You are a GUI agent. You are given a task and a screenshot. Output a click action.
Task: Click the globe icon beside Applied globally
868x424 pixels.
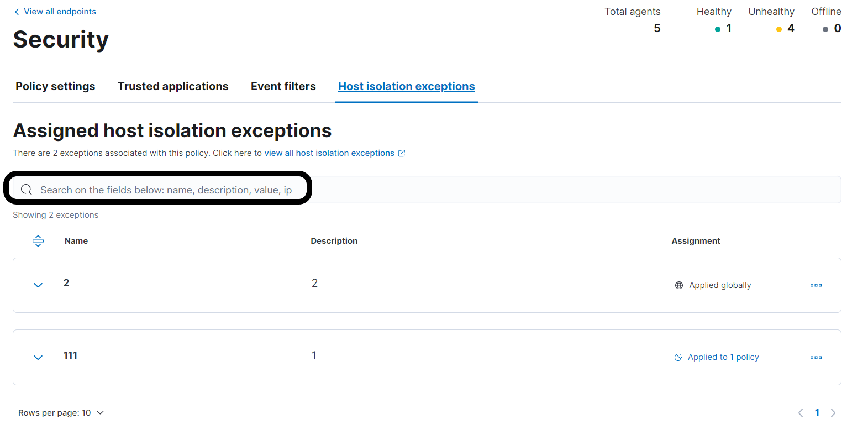pos(678,285)
